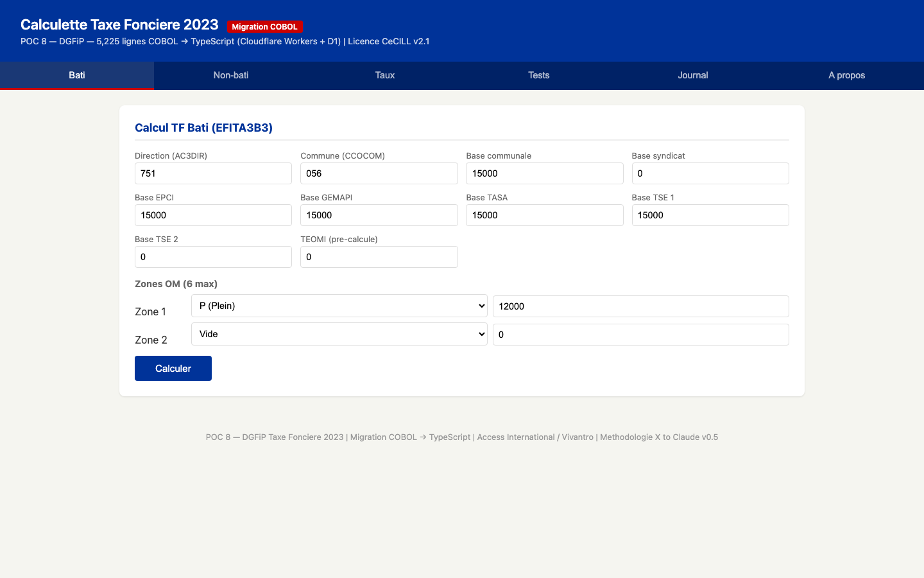Select the A propos tab
Screen dimensions: 924x578
tap(846, 75)
